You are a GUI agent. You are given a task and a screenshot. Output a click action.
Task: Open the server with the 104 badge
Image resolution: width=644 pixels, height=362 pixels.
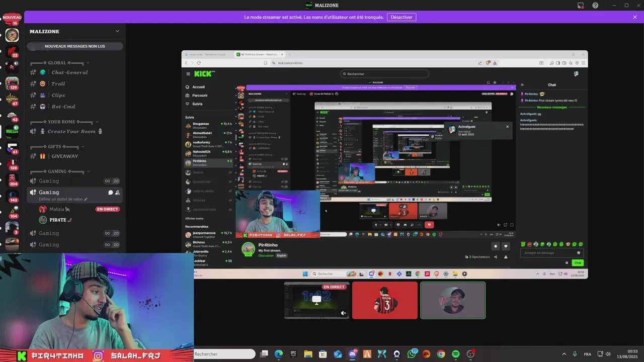(x=12, y=212)
